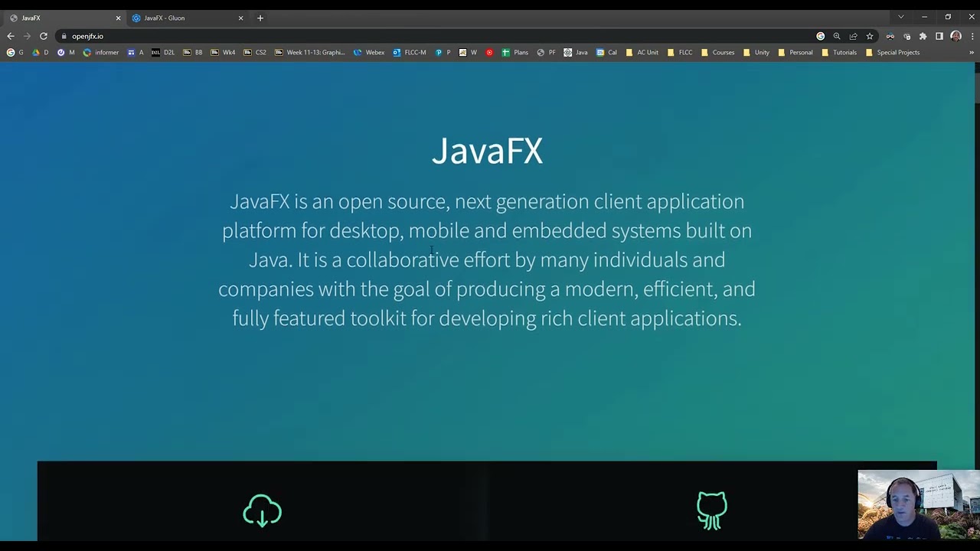Expand the FLCC bookmark folder
The height and width of the screenshot is (551, 980).
point(679,53)
